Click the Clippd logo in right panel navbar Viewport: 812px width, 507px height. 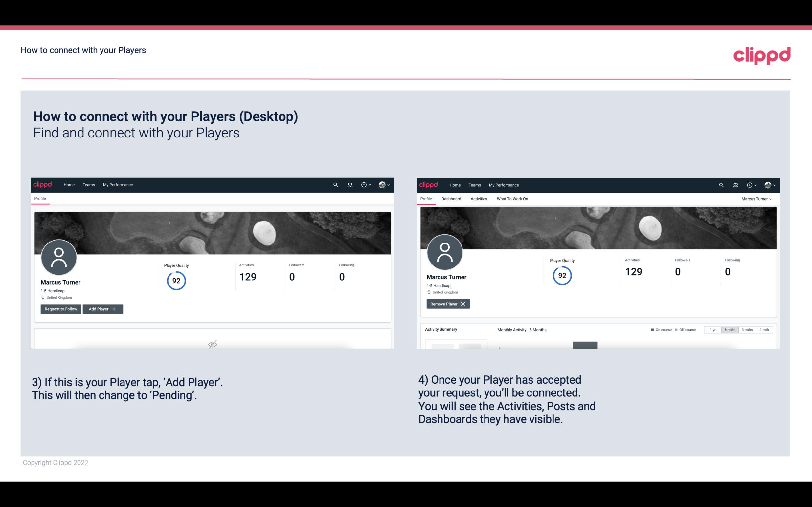pyautogui.click(x=429, y=184)
